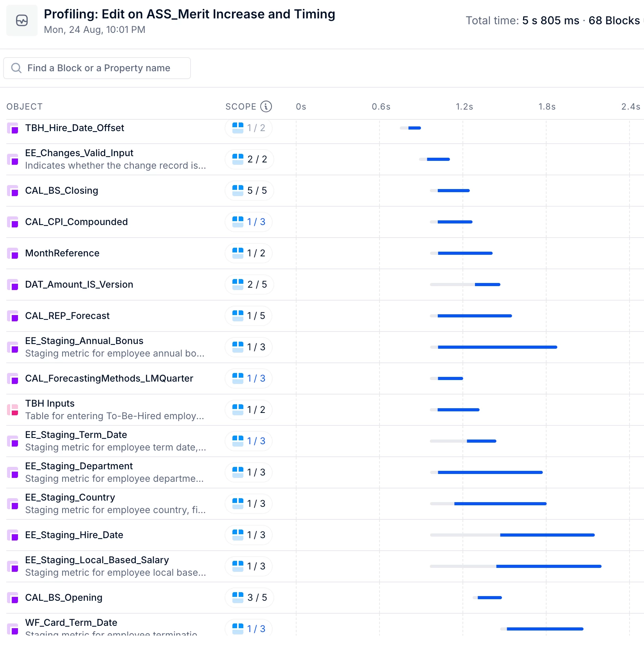644x645 pixels.
Task: Open the 1 / 3 scope badge for CAL_CPI_Compounded
Action: (248, 222)
